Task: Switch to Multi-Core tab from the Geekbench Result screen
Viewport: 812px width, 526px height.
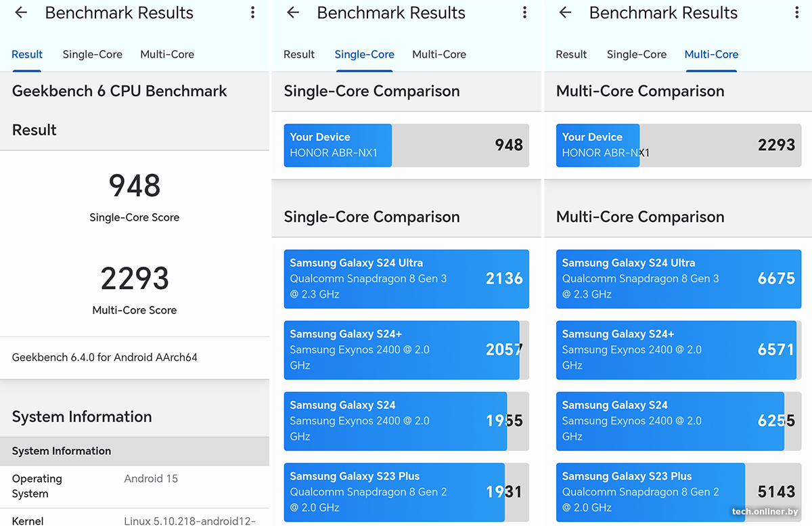Action: 167,54
